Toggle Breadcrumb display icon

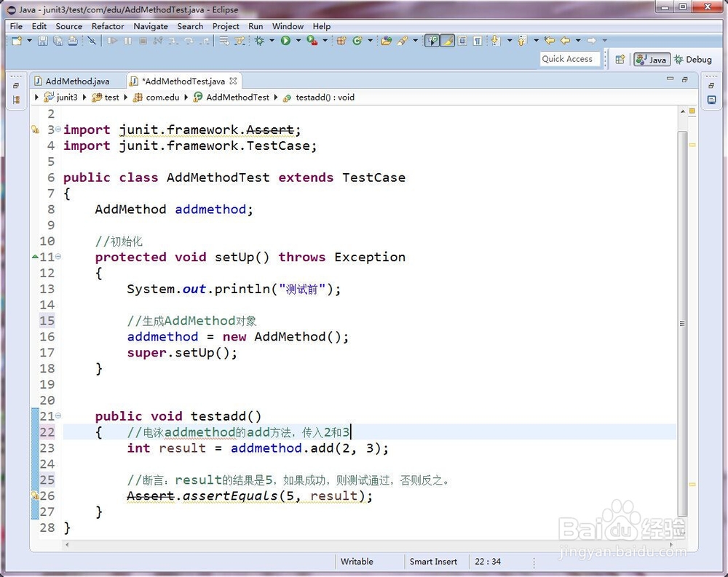(432, 41)
